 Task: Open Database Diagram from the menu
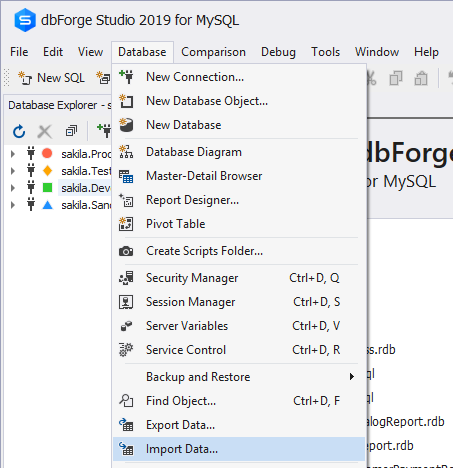[239, 152]
